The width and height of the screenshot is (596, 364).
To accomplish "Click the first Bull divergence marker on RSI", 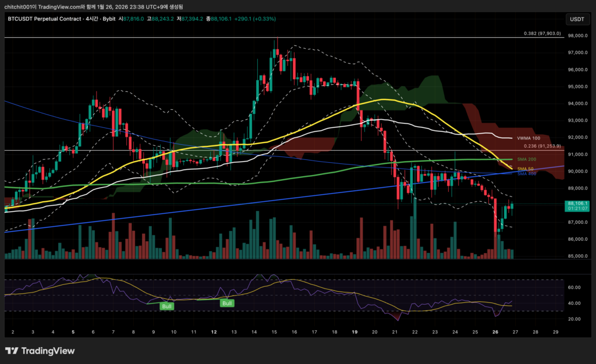I will coord(166,305).
